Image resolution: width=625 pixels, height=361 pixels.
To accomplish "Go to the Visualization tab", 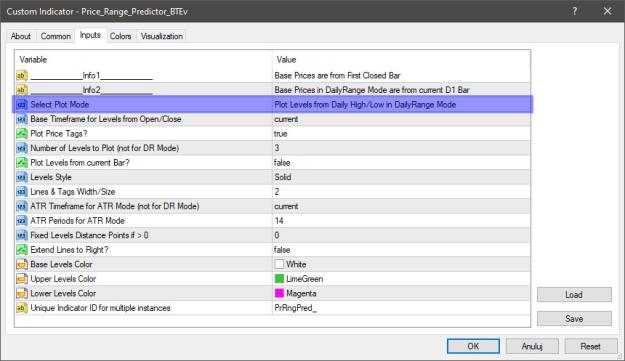I will pos(162,36).
